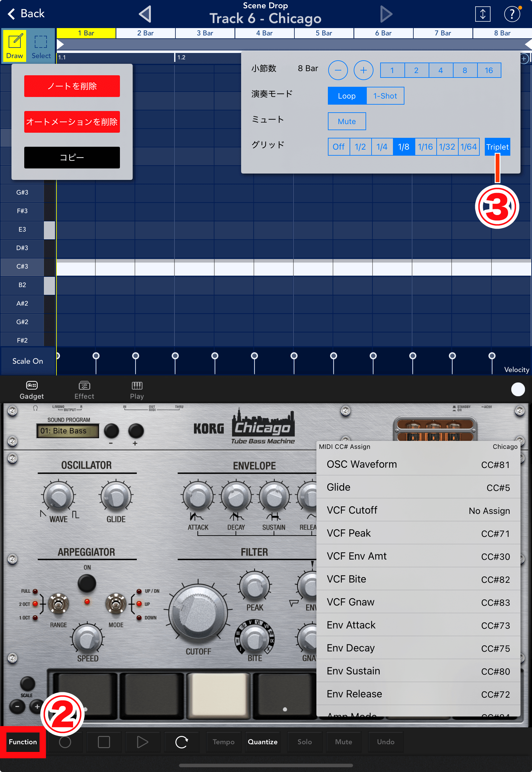The width and height of the screenshot is (532, 772).
Task: Set bar count preset to 16
Action: tap(489, 70)
